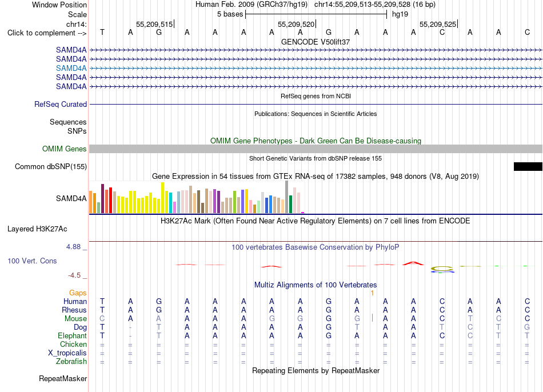Select the Mouse alignment row label

(x=75, y=319)
